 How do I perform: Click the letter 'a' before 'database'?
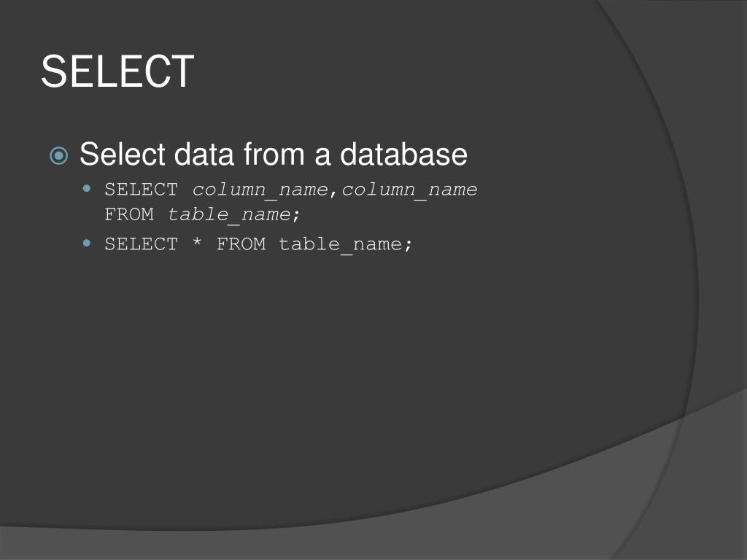click(322, 155)
